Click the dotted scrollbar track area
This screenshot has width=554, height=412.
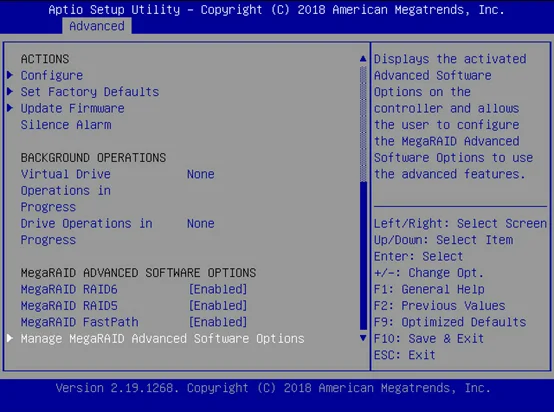point(363,124)
